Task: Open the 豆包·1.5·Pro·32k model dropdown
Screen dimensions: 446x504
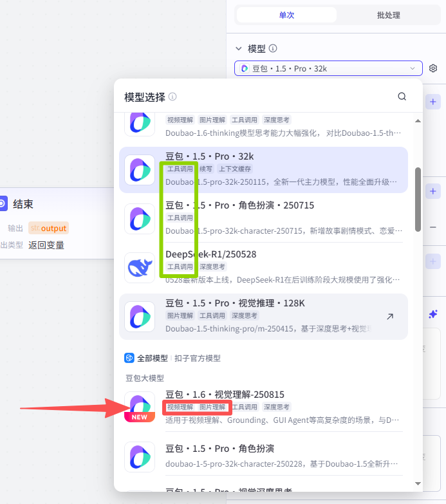Action: (328, 68)
